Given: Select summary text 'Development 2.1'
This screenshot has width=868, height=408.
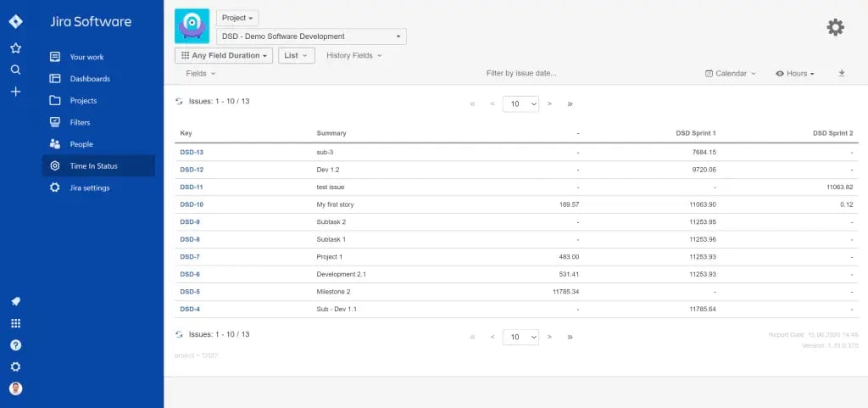Looking at the screenshot, I should pyautogui.click(x=341, y=274).
